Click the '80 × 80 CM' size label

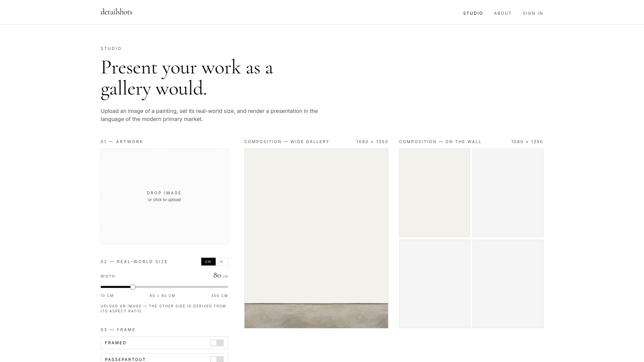pos(162,296)
